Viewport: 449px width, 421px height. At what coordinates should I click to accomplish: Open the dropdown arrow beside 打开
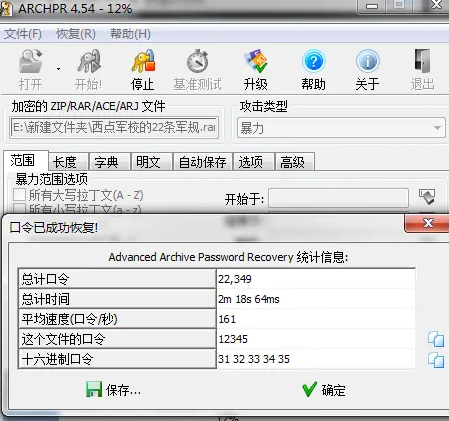pyautogui.click(x=58, y=69)
